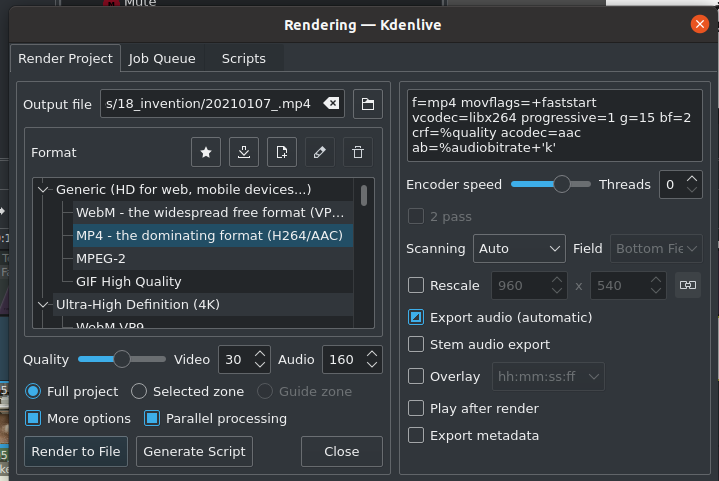Open the Scanning Auto dropdown
Screen dimensions: 719x481
tap(519, 249)
